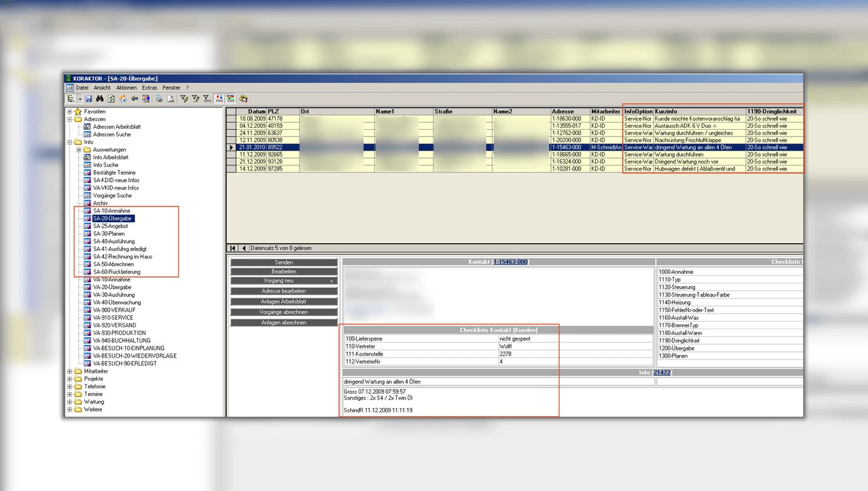Select SA-30-Planen in the tree
The image size is (868, 491).
[109, 234]
